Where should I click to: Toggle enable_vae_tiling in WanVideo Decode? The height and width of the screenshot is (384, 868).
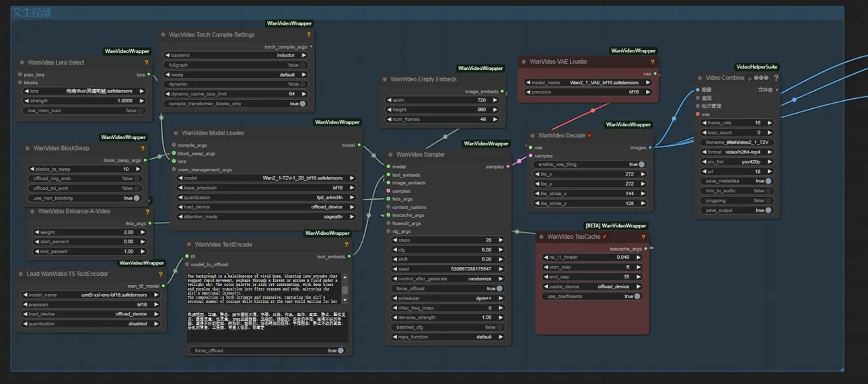coord(641,164)
